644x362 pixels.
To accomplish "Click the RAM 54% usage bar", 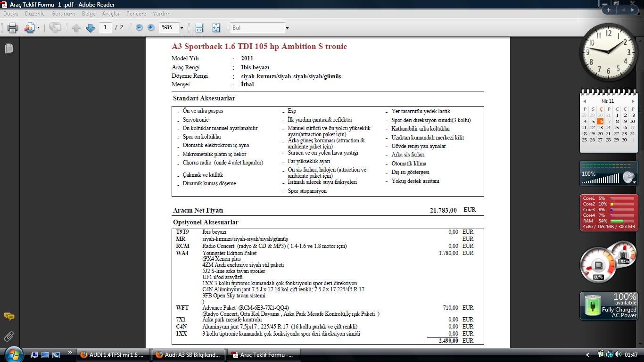I will [x=622, y=221].
